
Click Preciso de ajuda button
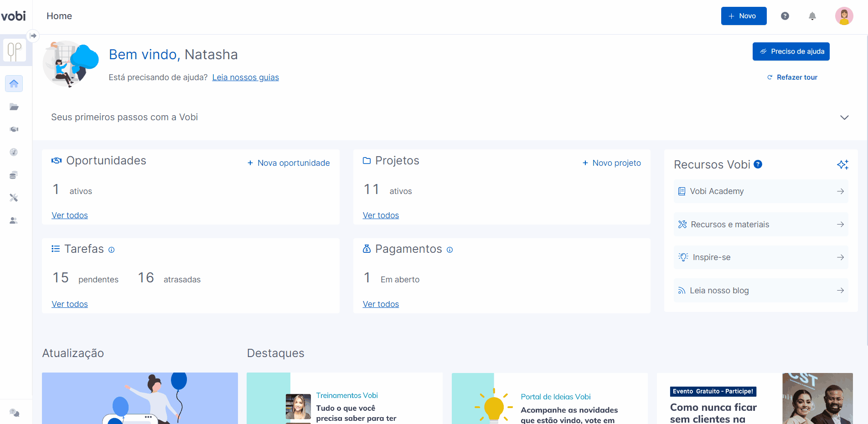click(791, 51)
